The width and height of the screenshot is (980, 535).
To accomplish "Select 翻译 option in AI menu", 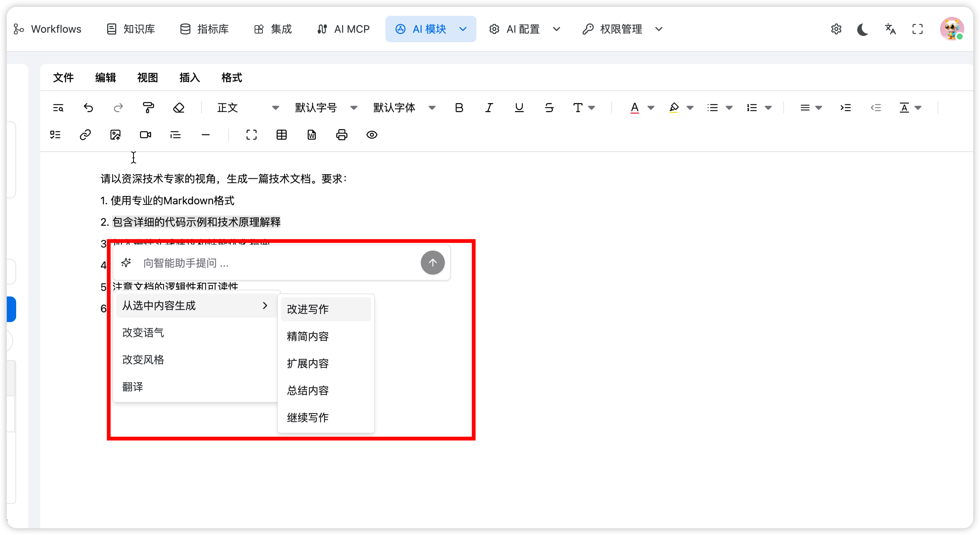I will [133, 387].
